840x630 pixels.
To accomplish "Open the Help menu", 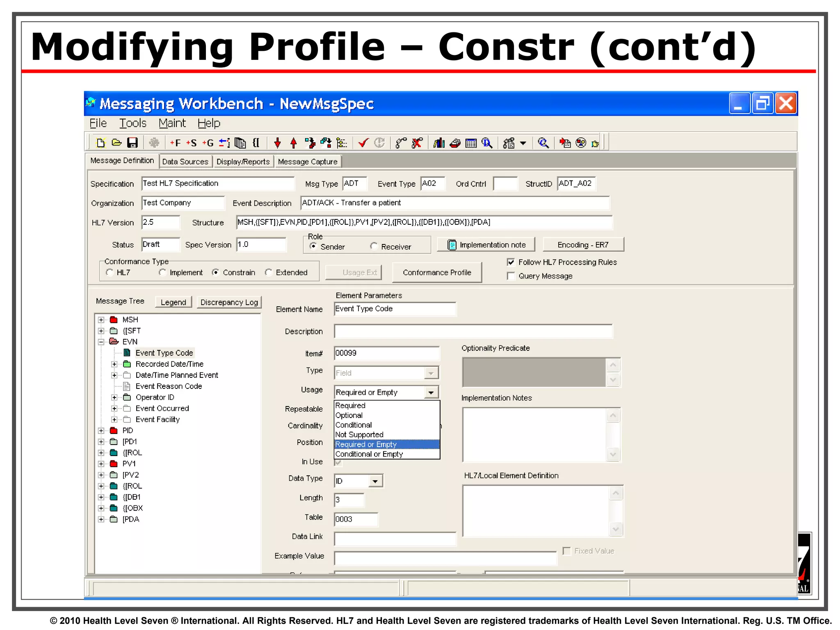I will [x=209, y=123].
